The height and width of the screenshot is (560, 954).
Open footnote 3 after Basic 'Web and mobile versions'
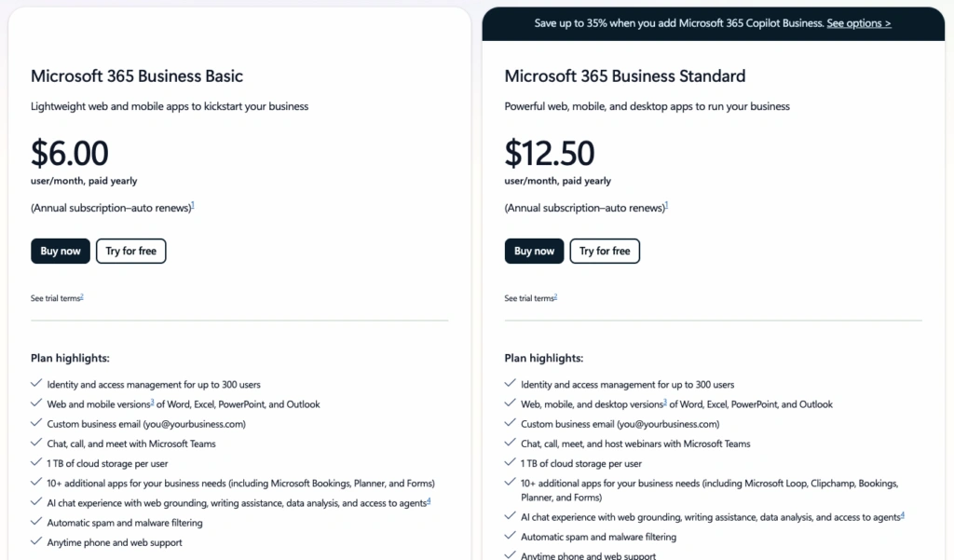coord(152,402)
